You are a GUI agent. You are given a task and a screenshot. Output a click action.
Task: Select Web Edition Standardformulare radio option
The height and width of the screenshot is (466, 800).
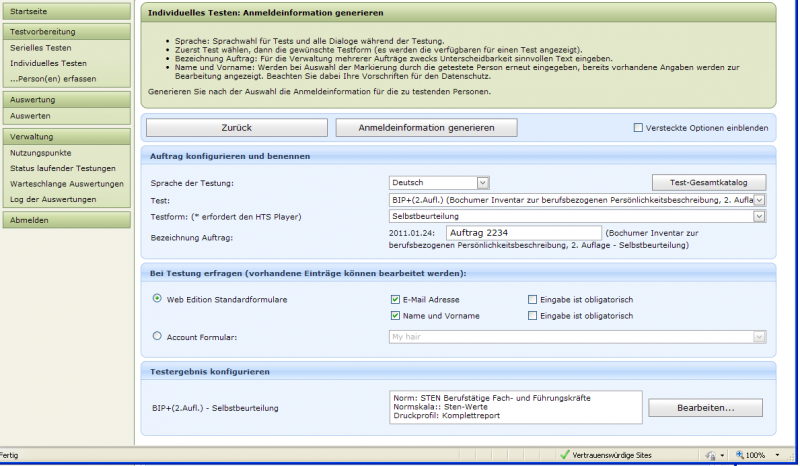coord(157,298)
